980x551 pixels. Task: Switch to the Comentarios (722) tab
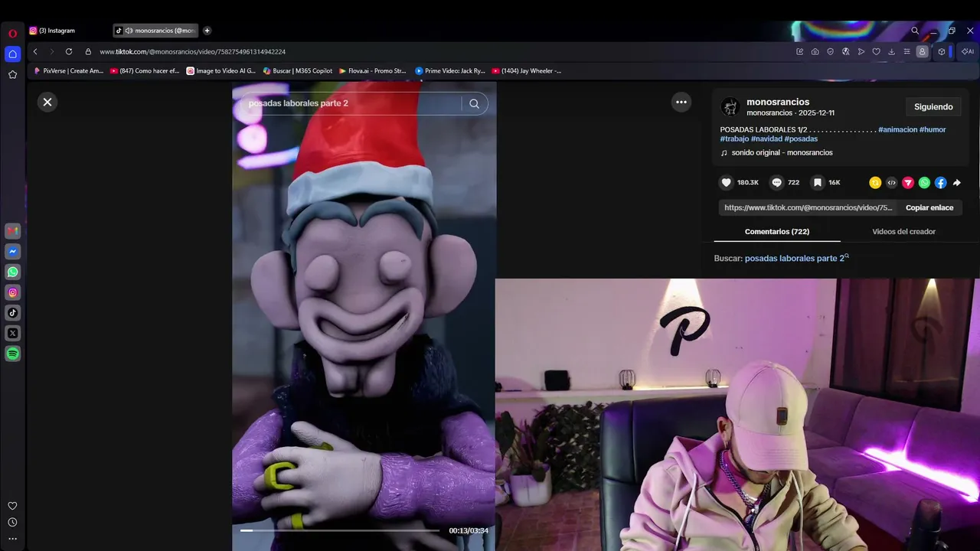pyautogui.click(x=777, y=231)
